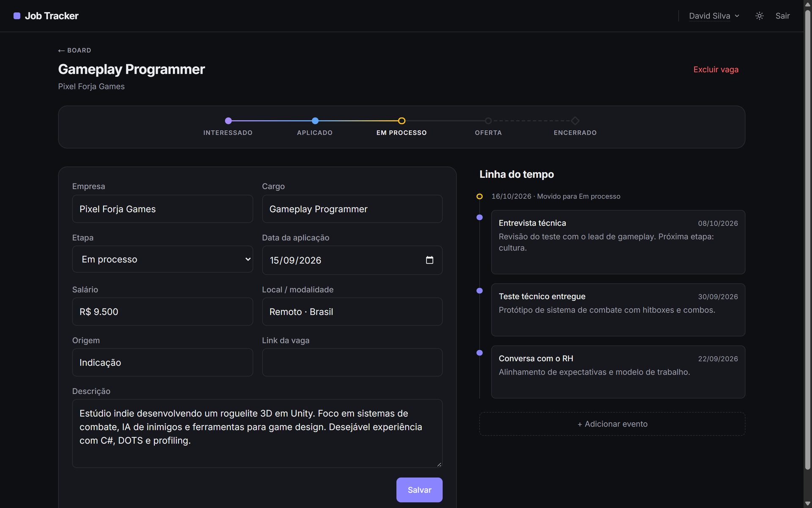Select the Em processo stage marker

point(402,121)
